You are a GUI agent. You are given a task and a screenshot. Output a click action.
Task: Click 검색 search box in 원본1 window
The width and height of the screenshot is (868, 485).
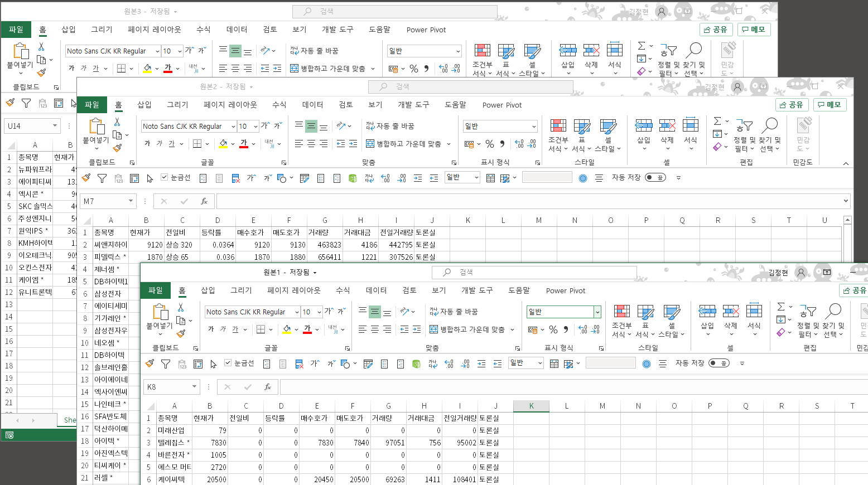click(x=534, y=272)
